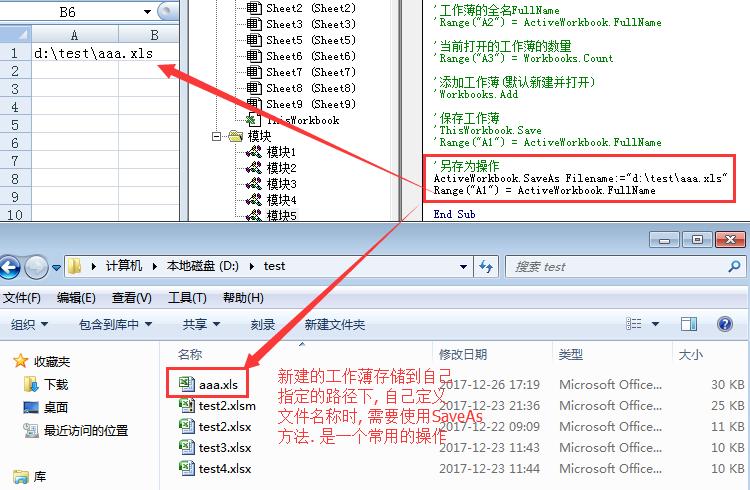Click the 刻录 button
Image resolution: width=750 pixels, height=490 pixels.
[263, 324]
